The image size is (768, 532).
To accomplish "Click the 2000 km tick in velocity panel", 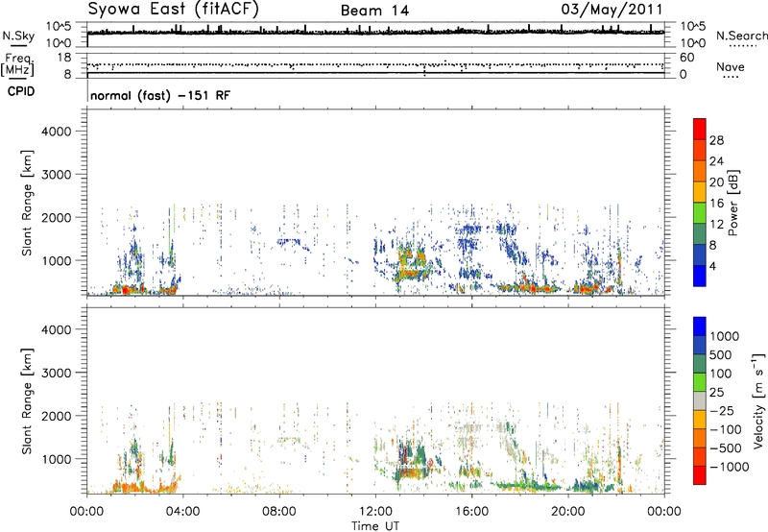I will point(57,416).
